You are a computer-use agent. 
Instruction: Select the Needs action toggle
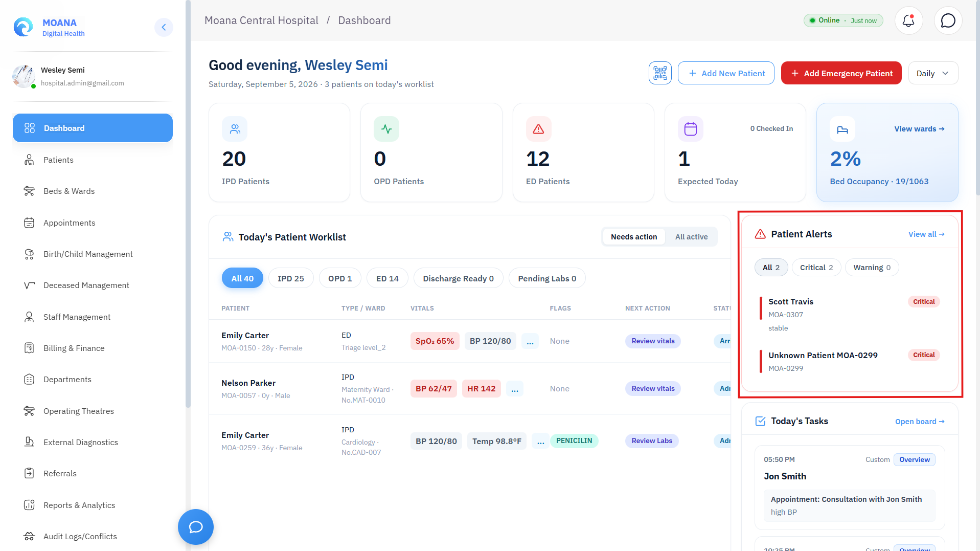click(x=634, y=237)
